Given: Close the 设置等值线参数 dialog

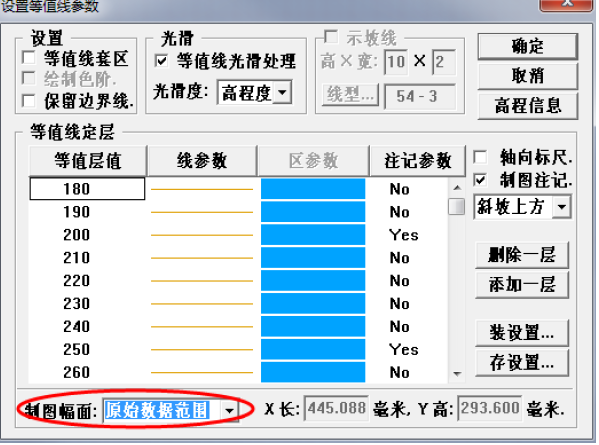Looking at the screenshot, I should [x=567, y=4].
